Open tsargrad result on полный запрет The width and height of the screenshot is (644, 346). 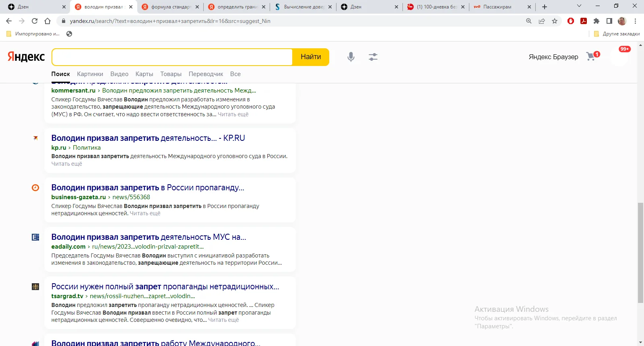(x=165, y=286)
